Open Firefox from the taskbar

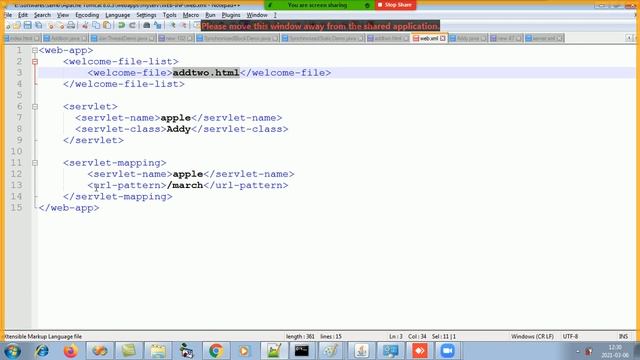[x=71, y=351]
